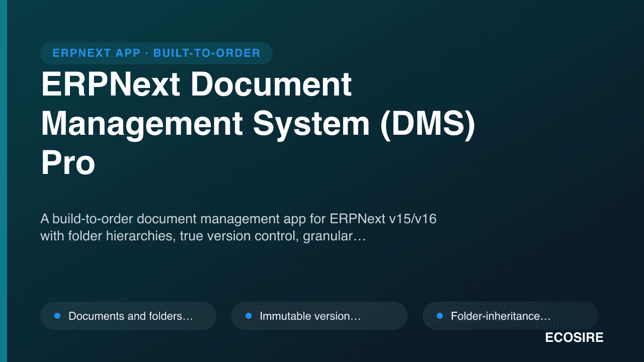Screen dimensions: 644x362
Task: Click the ECOSIRE brand logo text
Action: click(574, 338)
